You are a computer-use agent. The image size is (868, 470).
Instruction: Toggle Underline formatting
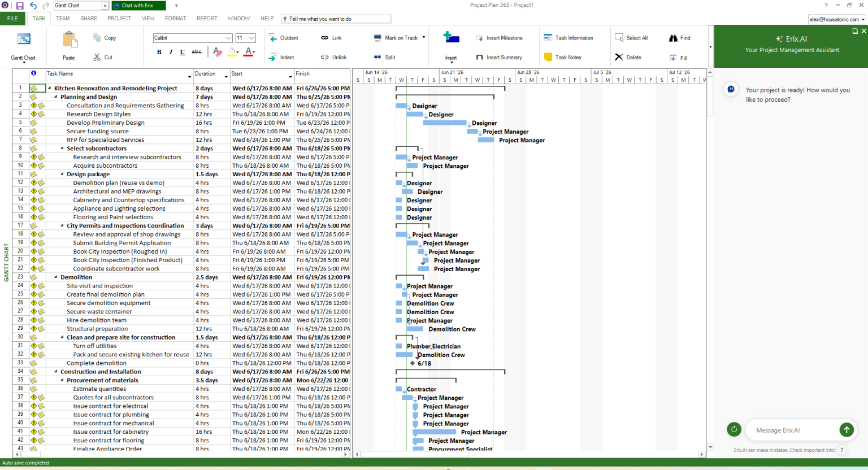[182, 52]
